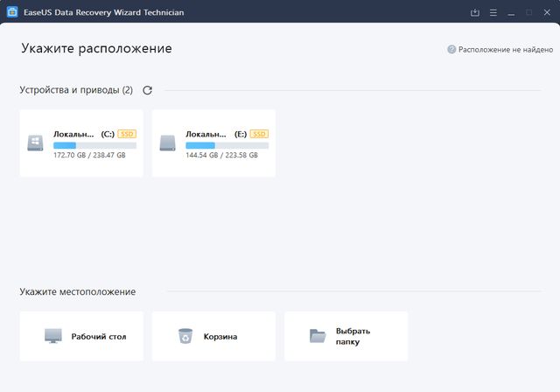Click the Windows drive icon for C:

pyautogui.click(x=36, y=143)
